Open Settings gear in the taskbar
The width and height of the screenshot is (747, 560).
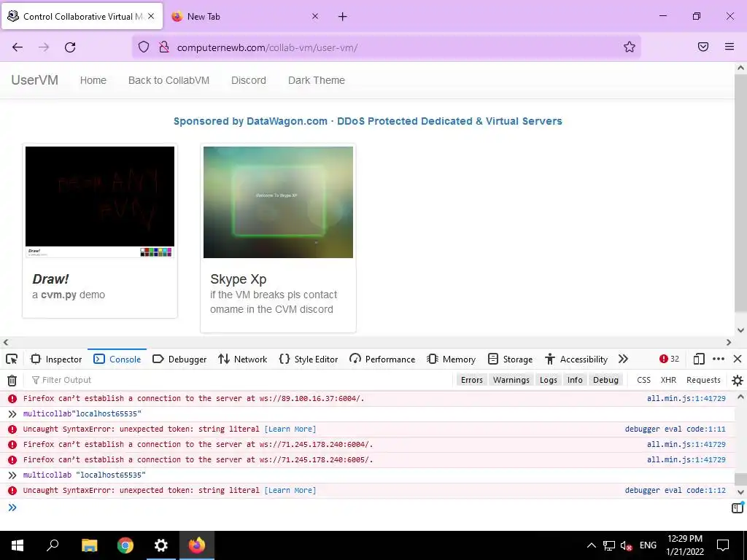(161, 545)
